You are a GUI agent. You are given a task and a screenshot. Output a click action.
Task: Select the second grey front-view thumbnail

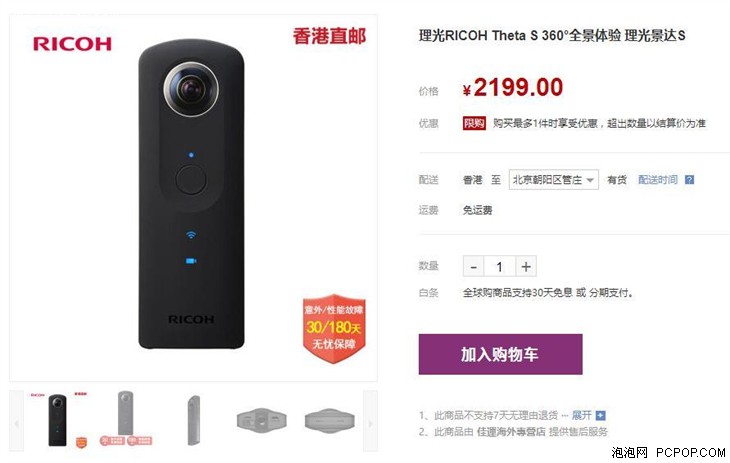tap(126, 419)
